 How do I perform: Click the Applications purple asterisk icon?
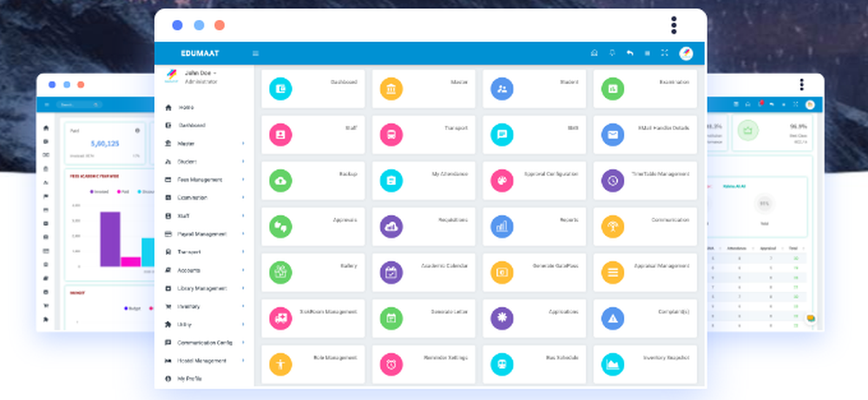click(502, 318)
